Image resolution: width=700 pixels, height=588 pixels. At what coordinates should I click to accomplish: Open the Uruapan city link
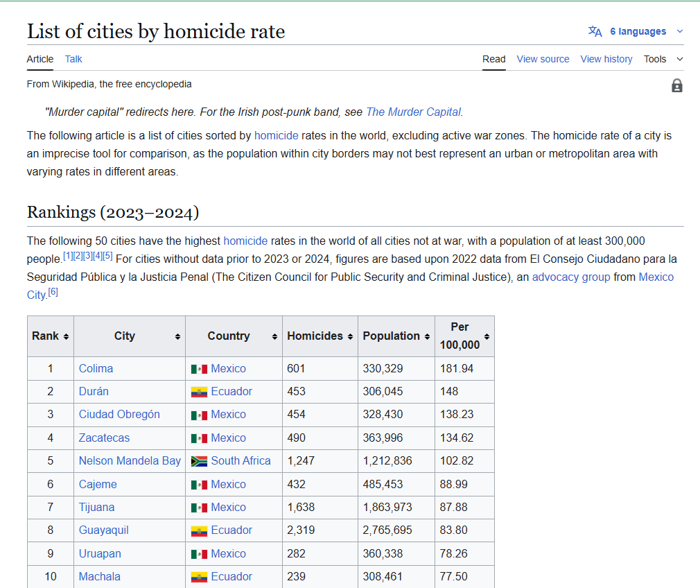coord(100,553)
